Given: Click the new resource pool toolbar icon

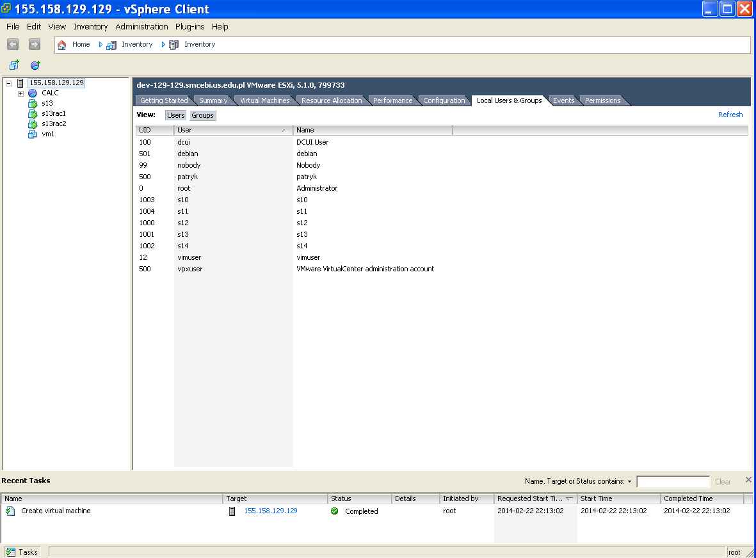Looking at the screenshot, I should click(x=35, y=65).
